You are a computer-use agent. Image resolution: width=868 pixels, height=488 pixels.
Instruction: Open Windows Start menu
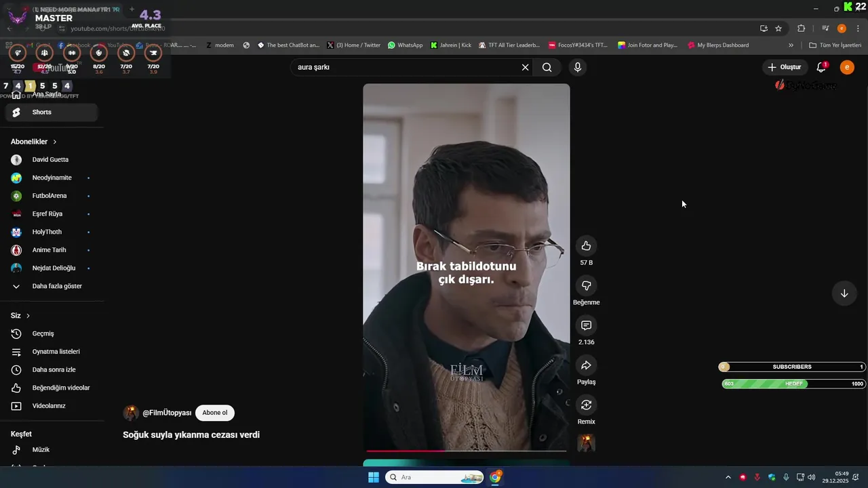(x=374, y=477)
